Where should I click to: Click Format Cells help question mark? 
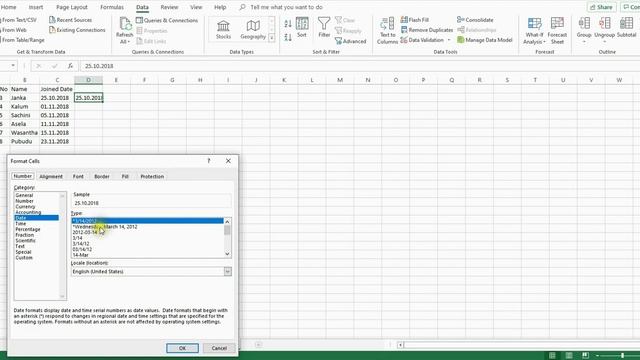[x=209, y=161]
